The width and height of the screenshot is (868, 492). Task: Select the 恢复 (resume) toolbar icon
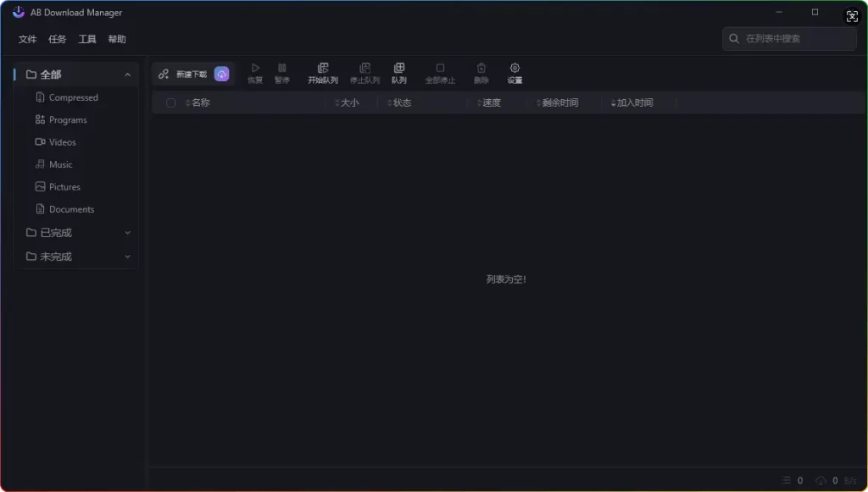pos(255,72)
